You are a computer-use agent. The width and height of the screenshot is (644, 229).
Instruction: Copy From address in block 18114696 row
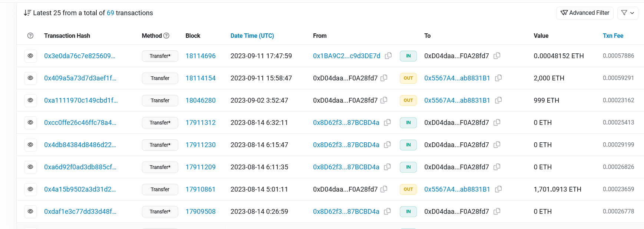pos(388,56)
